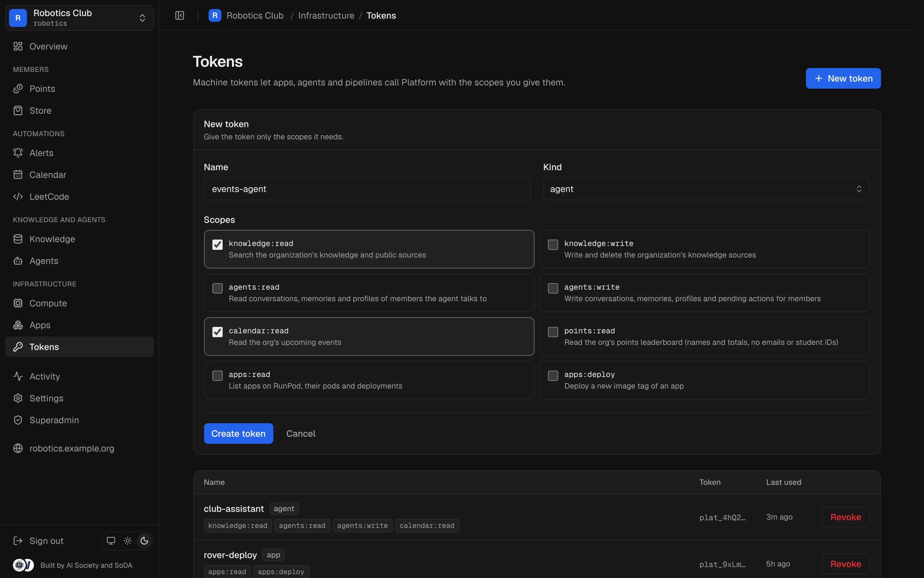Open Calendar icon in sidebar
The width and height of the screenshot is (924, 578).
click(x=18, y=175)
